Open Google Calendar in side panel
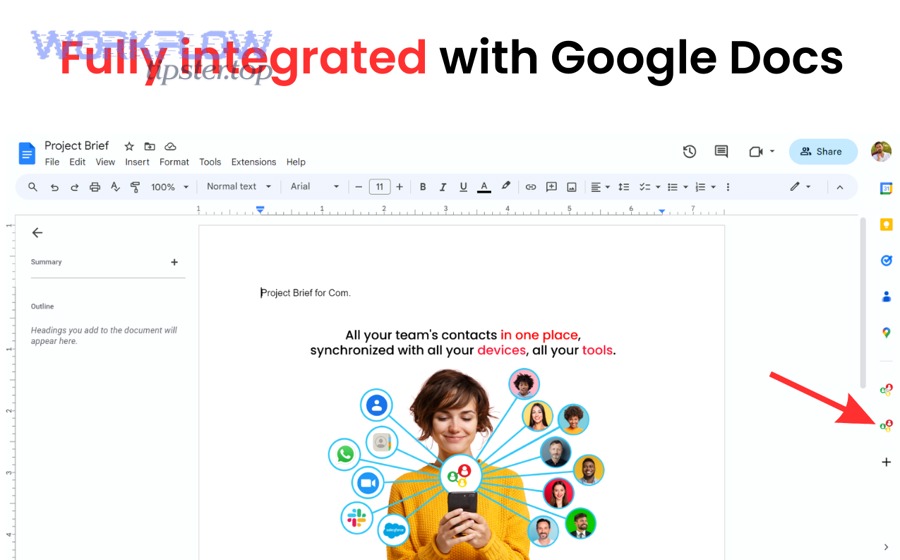 tap(886, 188)
